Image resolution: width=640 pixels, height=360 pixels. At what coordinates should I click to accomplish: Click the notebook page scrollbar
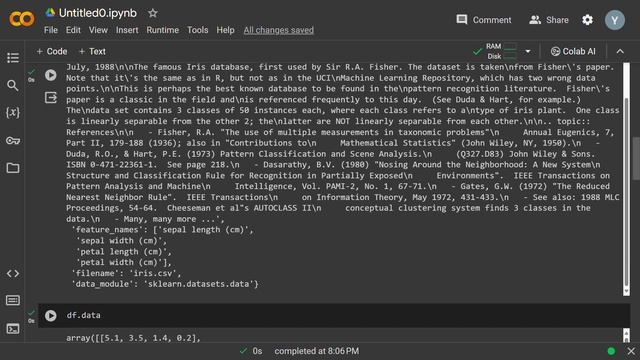pos(636,158)
